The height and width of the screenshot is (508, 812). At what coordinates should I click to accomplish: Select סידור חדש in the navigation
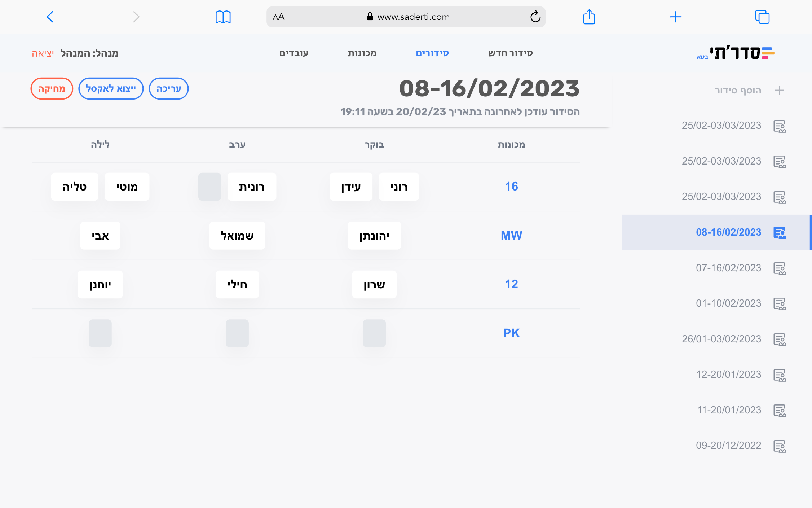point(509,53)
